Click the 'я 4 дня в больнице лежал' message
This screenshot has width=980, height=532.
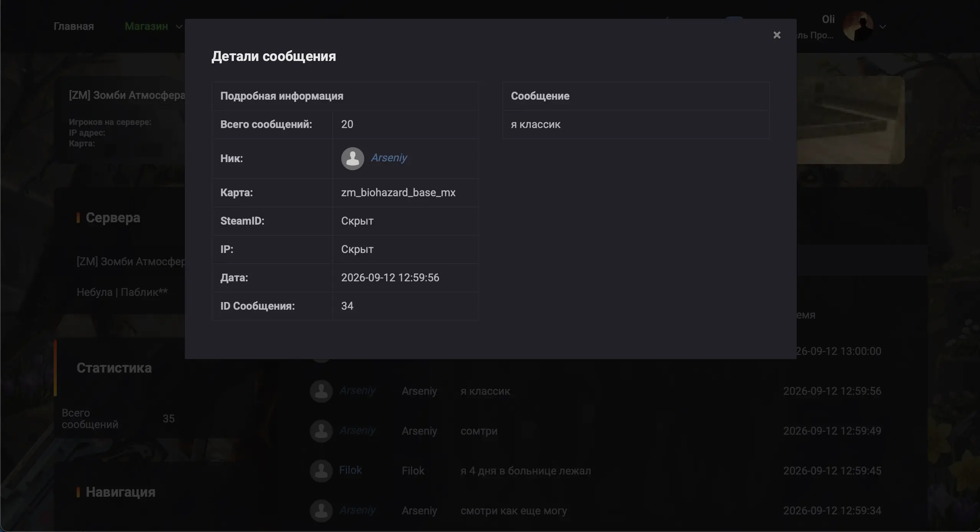pyautogui.click(x=526, y=471)
